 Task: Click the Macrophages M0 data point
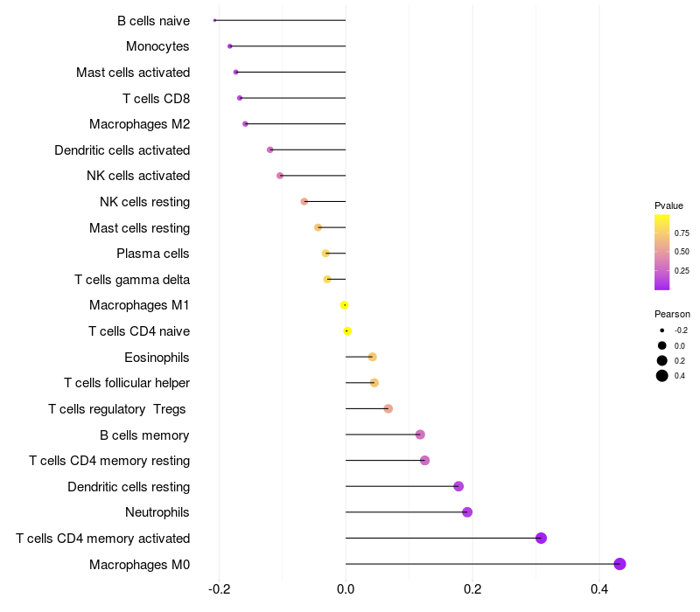(619, 564)
